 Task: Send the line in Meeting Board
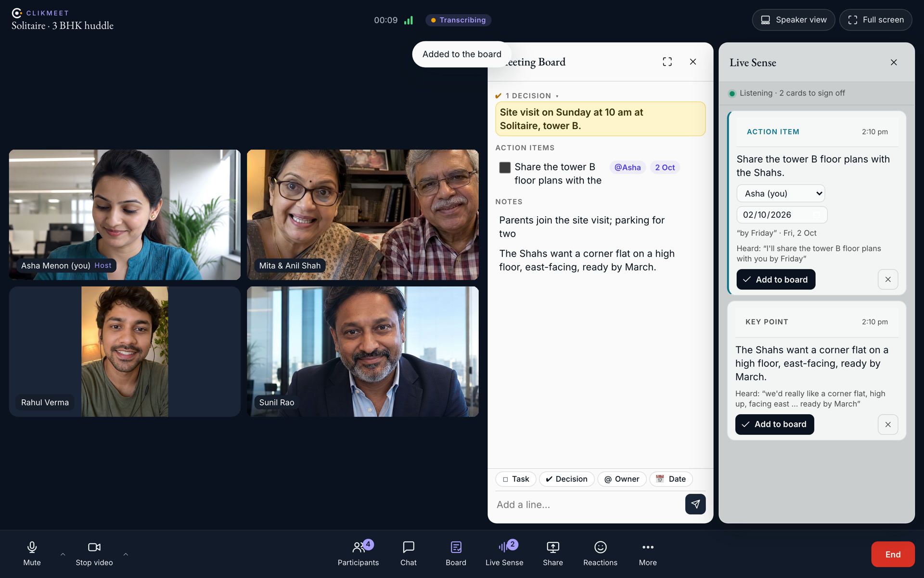[695, 504]
